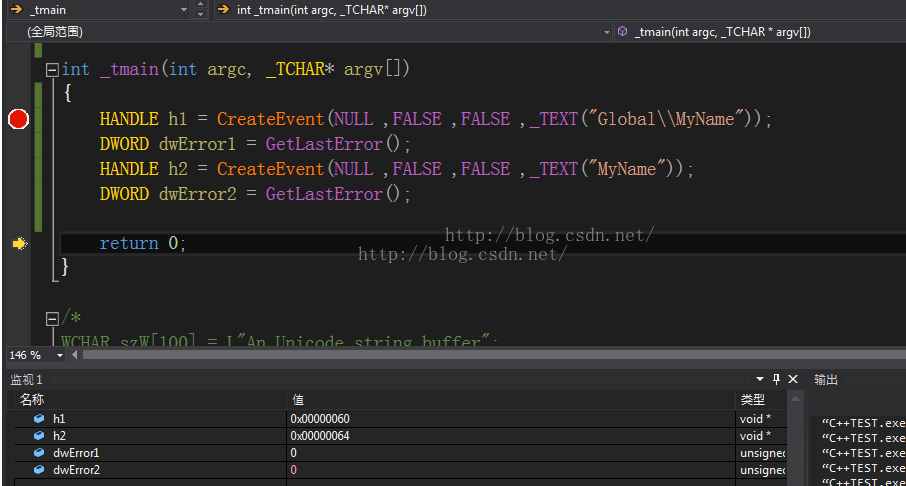906x486 pixels.
Task: Click the editor horizontal scrollbar track
Action: [494, 355]
